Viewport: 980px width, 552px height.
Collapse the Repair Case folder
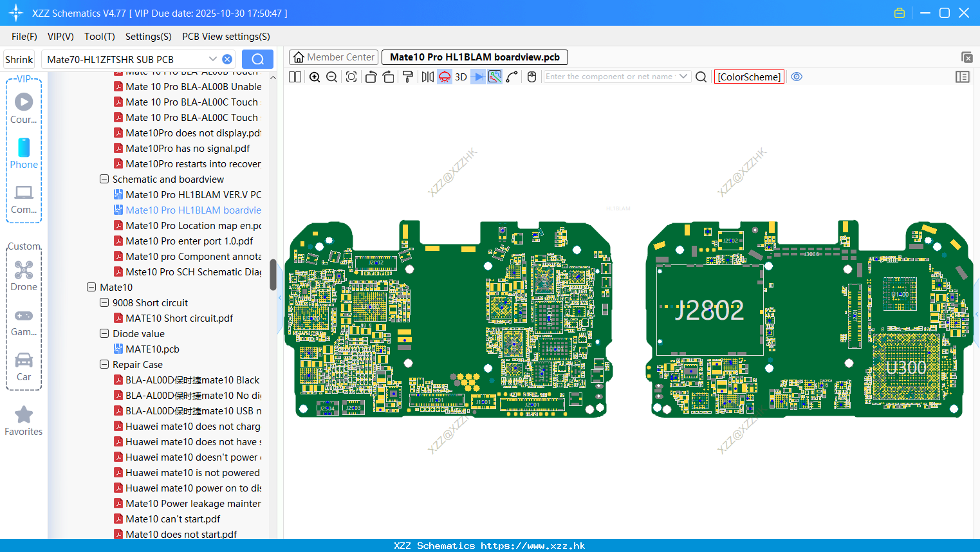[x=104, y=364]
